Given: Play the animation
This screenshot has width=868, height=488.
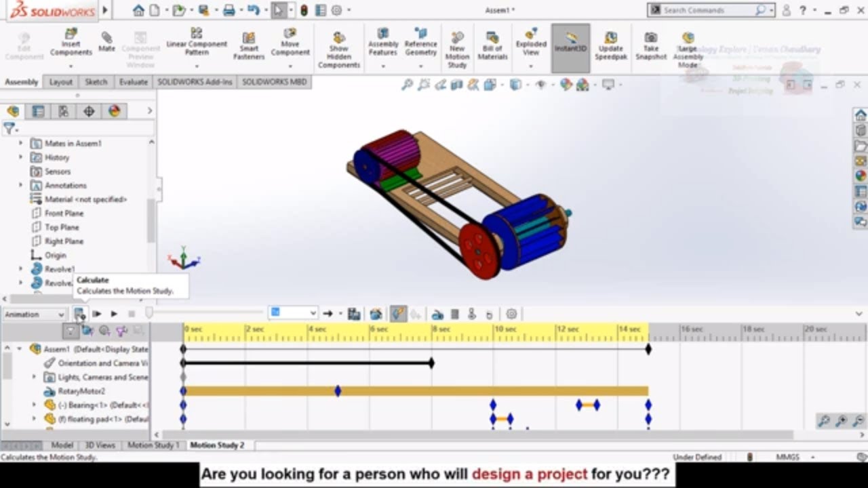Looking at the screenshot, I should point(114,314).
